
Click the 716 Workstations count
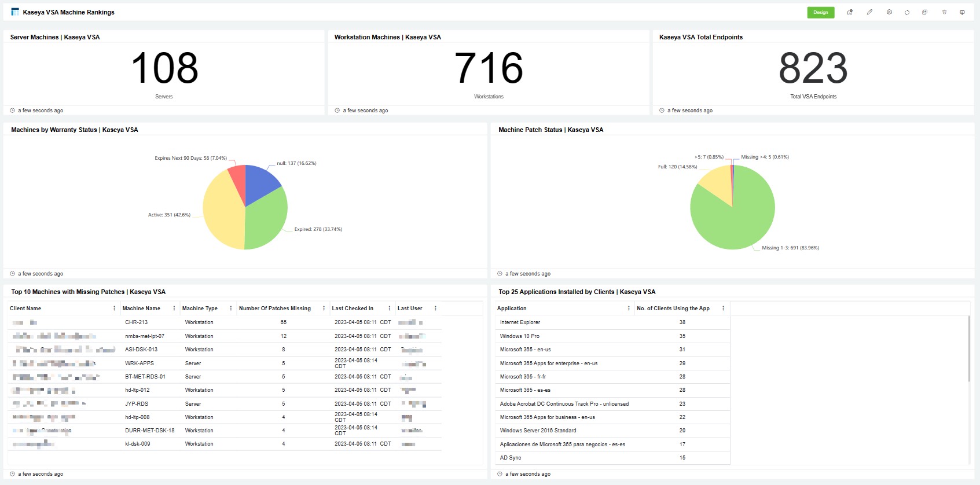(x=489, y=68)
